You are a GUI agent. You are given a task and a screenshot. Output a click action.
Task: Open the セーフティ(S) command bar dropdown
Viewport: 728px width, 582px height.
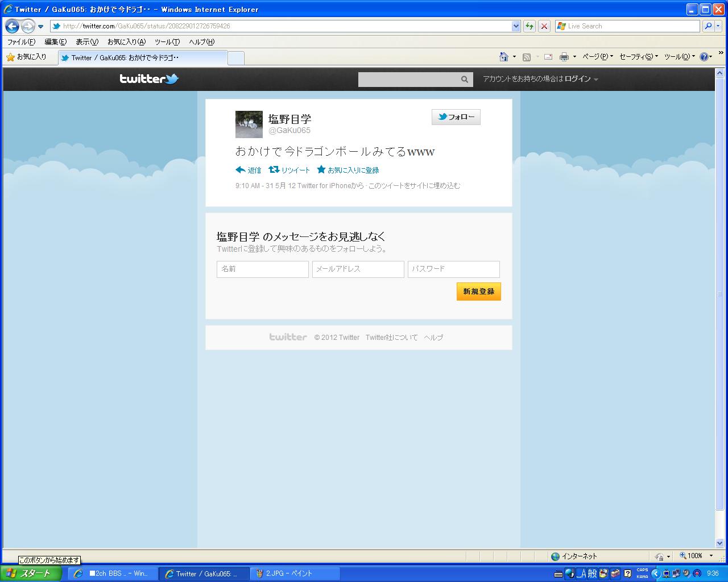638,57
